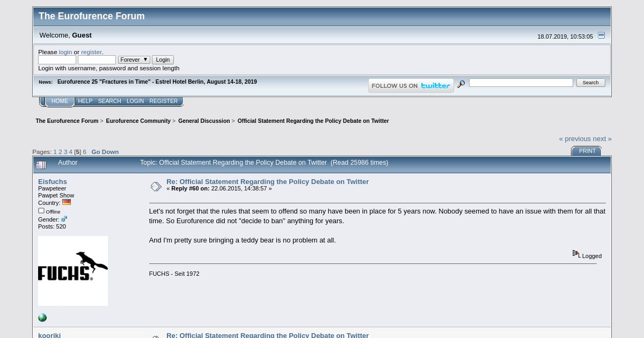Image resolution: width=644 pixels, height=338 pixels.
Task: Open kooriki user profile link
Action: tap(49, 335)
